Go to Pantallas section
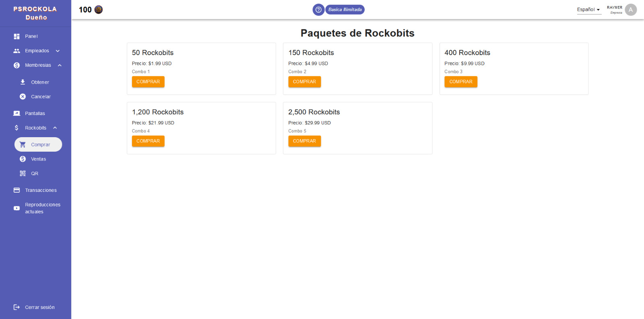Image resolution: width=644 pixels, height=319 pixels. [35, 113]
